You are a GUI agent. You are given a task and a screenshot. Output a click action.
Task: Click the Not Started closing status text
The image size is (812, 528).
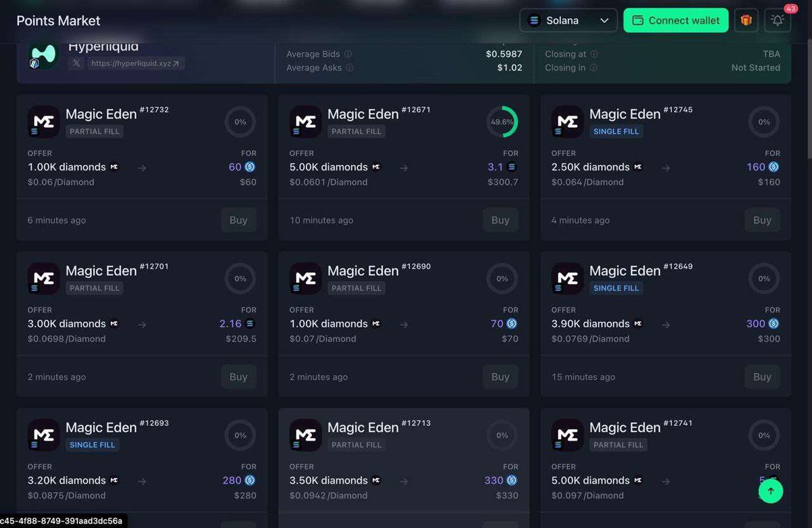pyautogui.click(x=756, y=68)
